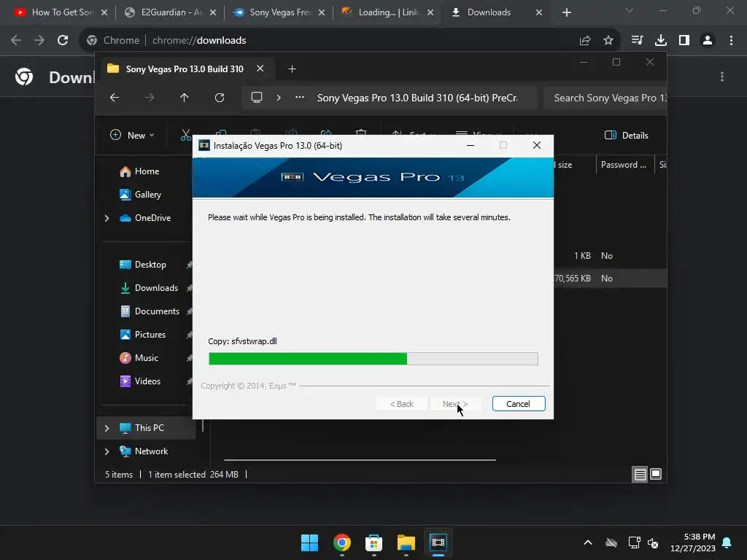Go back in File Explorer
Image resolution: width=747 pixels, height=560 pixels.
pyautogui.click(x=115, y=98)
